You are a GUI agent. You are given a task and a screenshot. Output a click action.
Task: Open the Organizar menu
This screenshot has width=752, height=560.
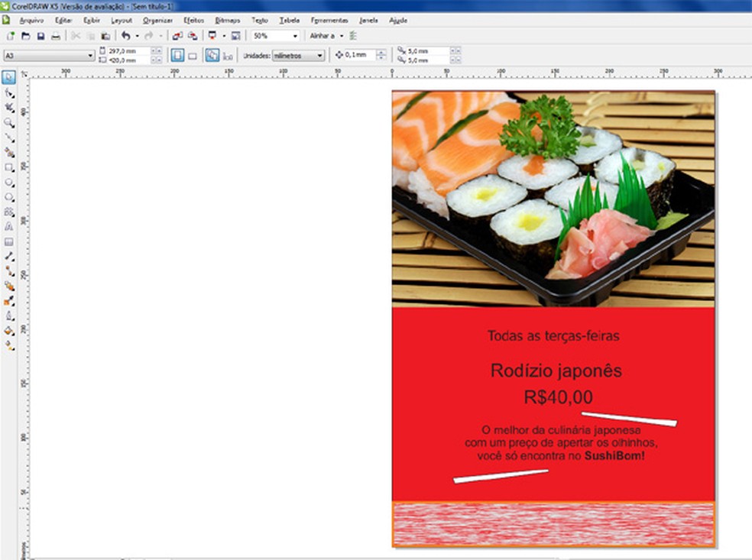click(157, 21)
